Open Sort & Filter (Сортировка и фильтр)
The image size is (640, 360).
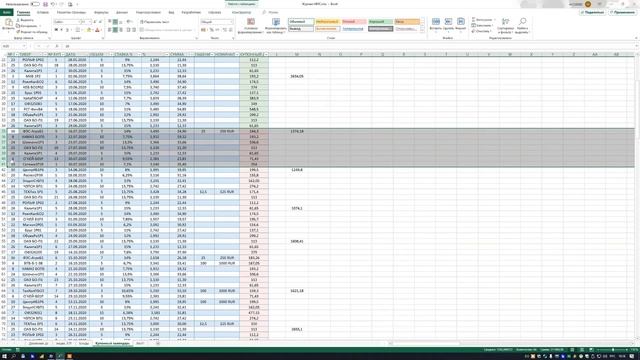pyautogui.click(x=505, y=26)
